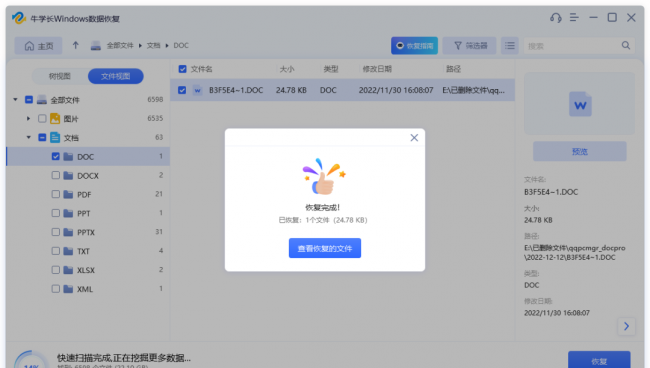
Task: Click the TXT folder icon
Action: [x=68, y=251]
